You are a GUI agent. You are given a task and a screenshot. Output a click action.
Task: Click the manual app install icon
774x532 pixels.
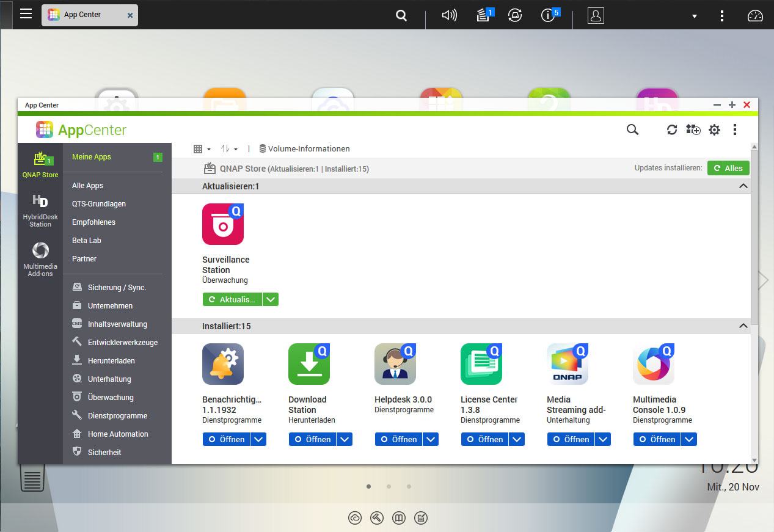pos(693,129)
